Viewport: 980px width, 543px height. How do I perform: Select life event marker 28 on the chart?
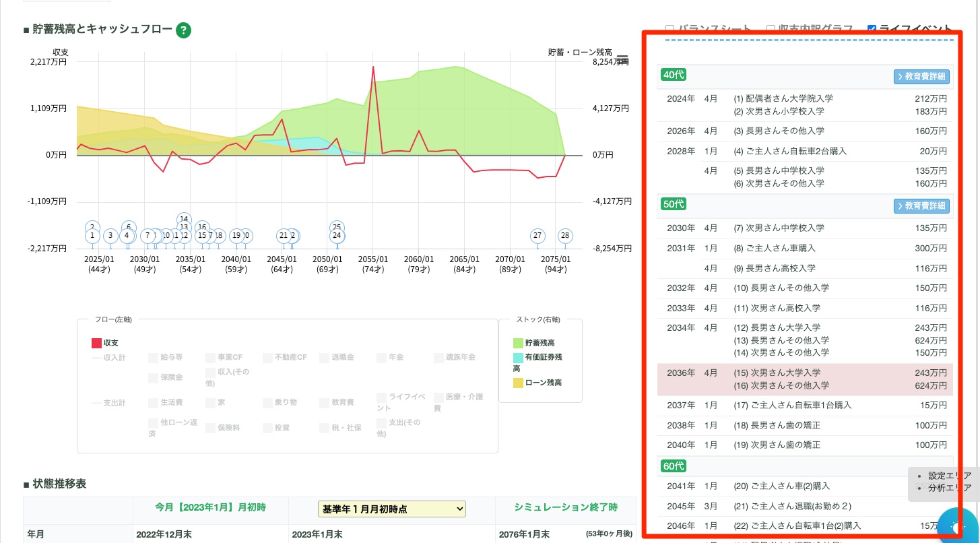point(565,236)
